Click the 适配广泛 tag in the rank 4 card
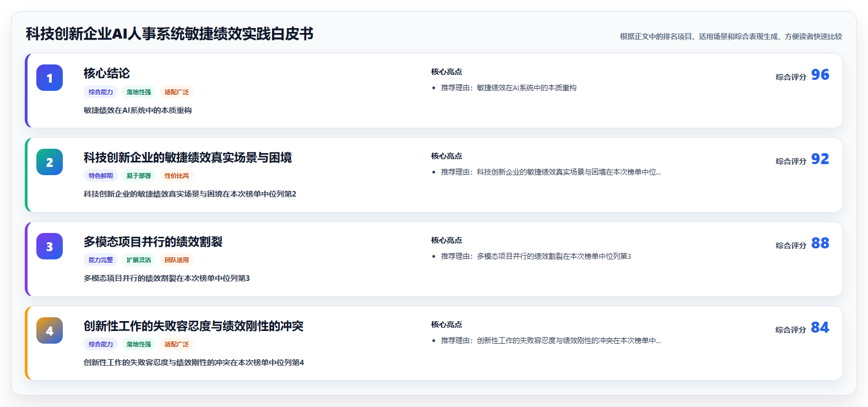 tap(177, 344)
